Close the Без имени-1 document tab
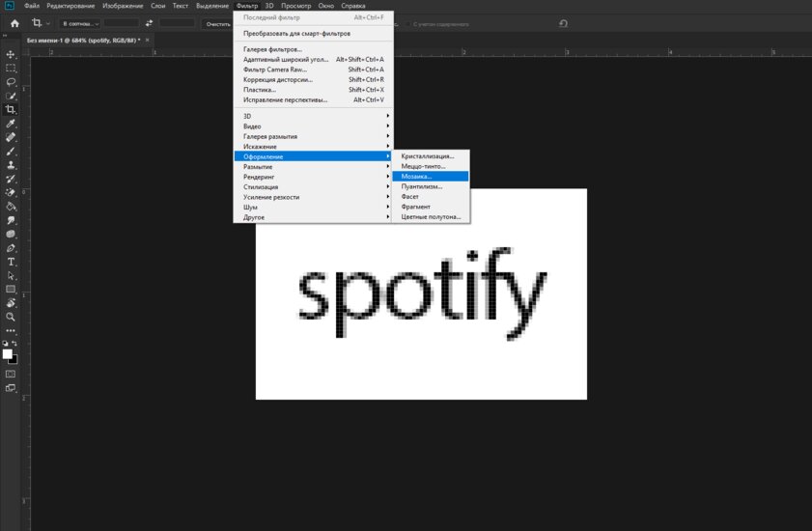The width and height of the screenshot is (812, 531). pyautogui.click(x=147, y=40)
